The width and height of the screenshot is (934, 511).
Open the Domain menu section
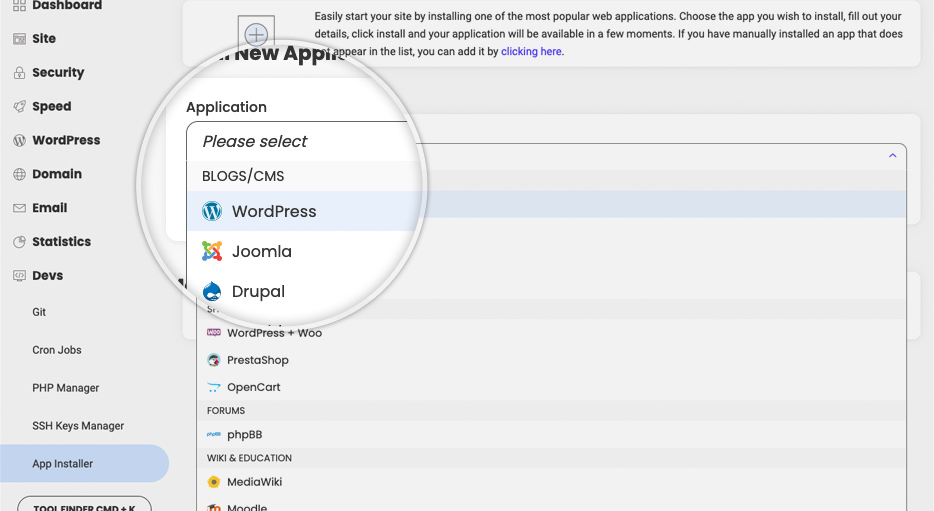click(x=57, y=174)
